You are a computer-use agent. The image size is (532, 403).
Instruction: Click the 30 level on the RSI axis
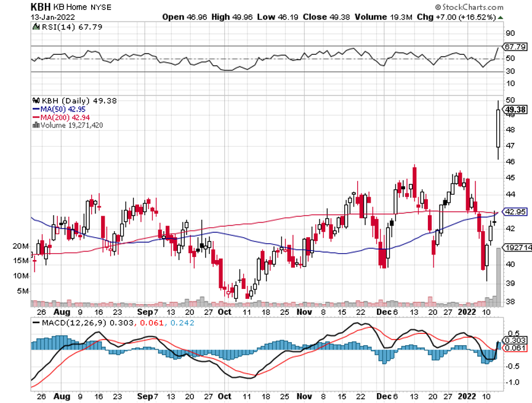point(510,71)
